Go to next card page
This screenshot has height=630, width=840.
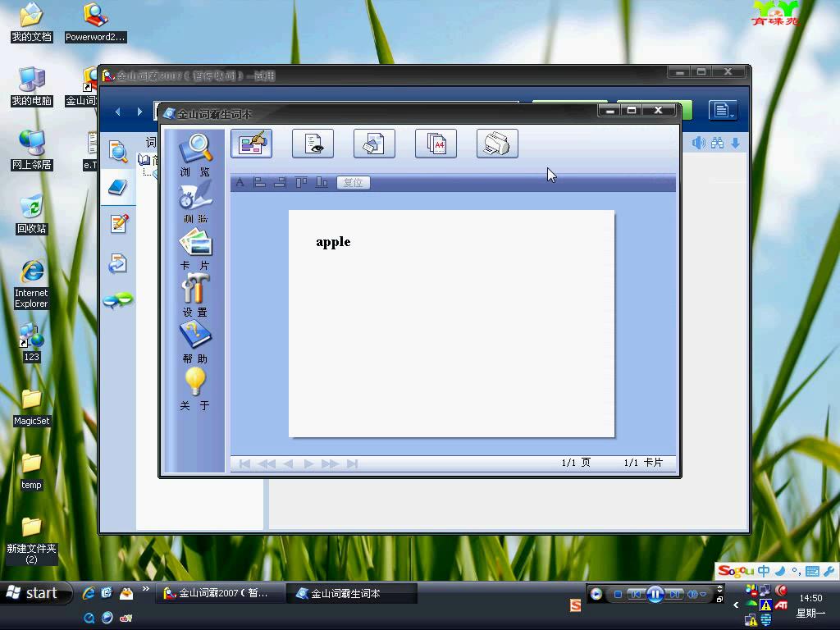[x=308, y=464]
